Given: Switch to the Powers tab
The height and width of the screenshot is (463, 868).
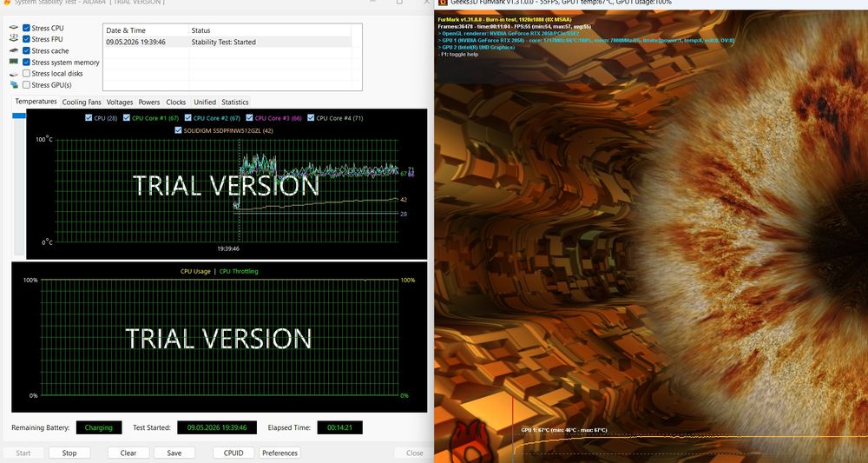Looking at the screenshot, I should [149, 102].
